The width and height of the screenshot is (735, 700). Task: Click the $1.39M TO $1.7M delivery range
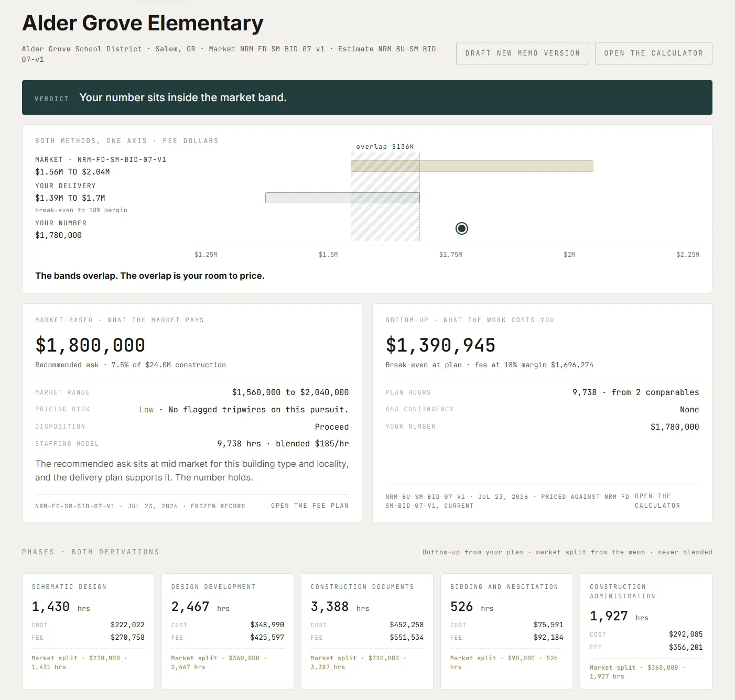point(70,198)
